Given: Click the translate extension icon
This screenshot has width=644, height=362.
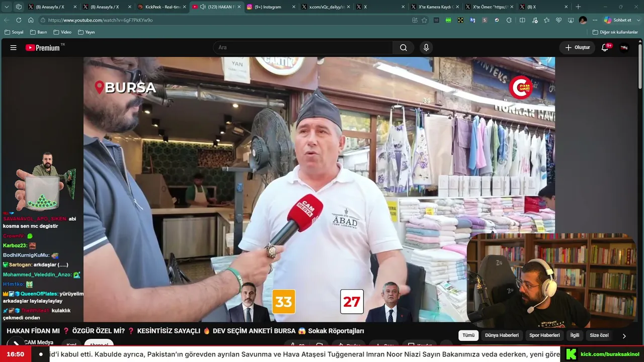Looking at the screenshot, I should pos(472,20).
